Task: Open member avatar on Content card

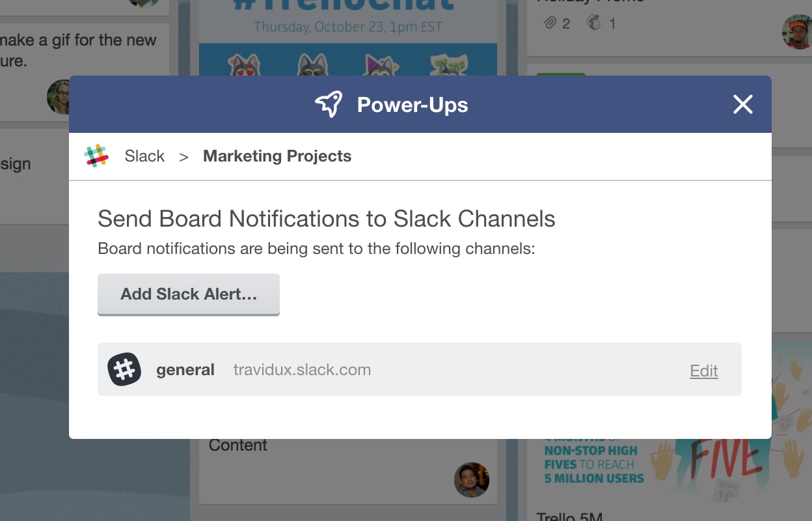Action: click(471, 480)
